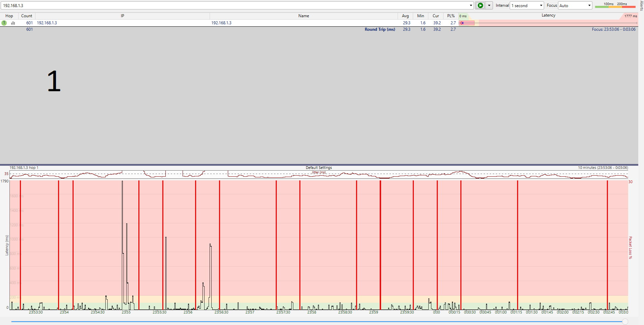This screenshot has width=644, height=325.
Task: Click the green start trace play button
Action: [x=480, y=5]
